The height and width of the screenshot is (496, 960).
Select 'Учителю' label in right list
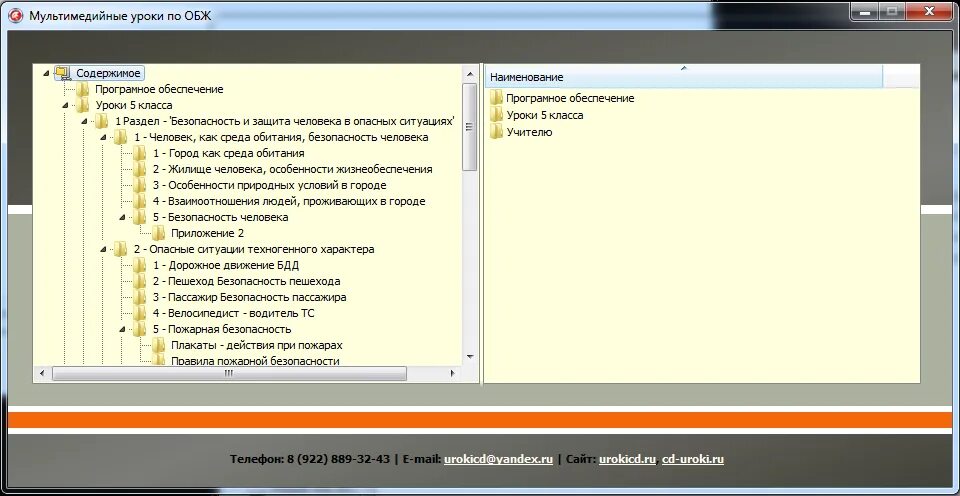[530, 132]
